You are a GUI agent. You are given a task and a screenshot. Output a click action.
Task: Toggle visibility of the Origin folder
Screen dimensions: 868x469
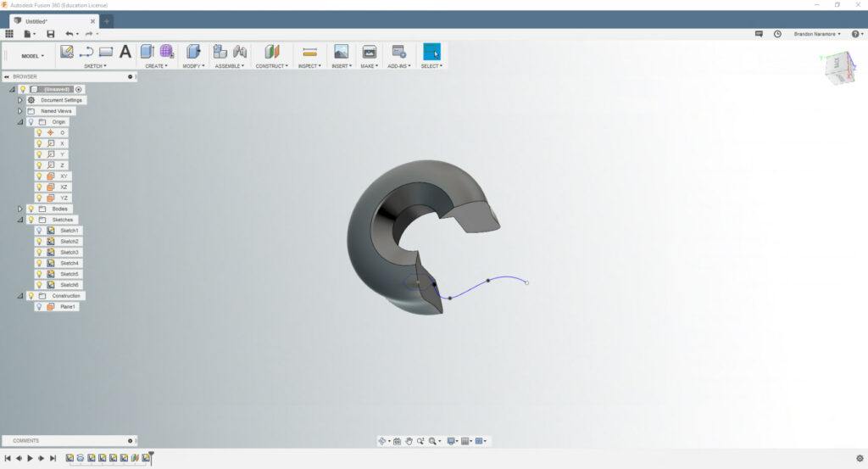tap(31, 122)
